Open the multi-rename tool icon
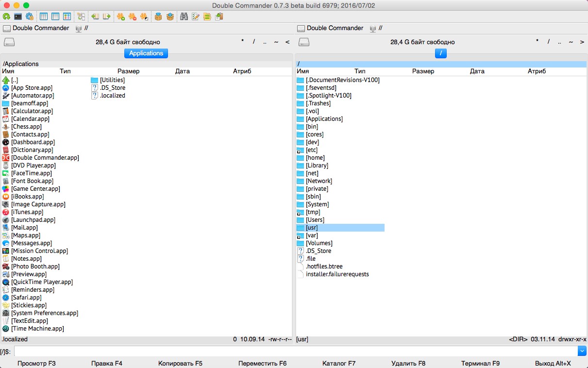Image resolution: width=588 pixels, height=368 pixels. pos(196,17)
